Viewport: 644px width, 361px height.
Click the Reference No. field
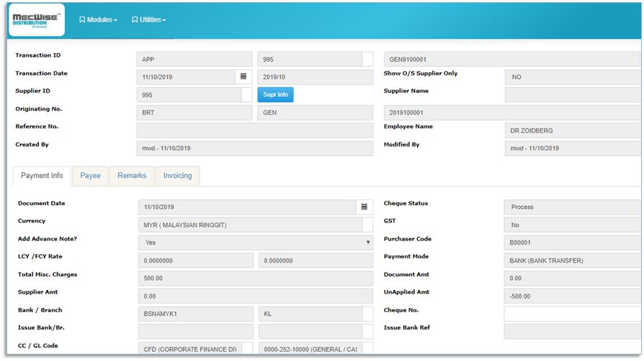[x=255, y=130]
